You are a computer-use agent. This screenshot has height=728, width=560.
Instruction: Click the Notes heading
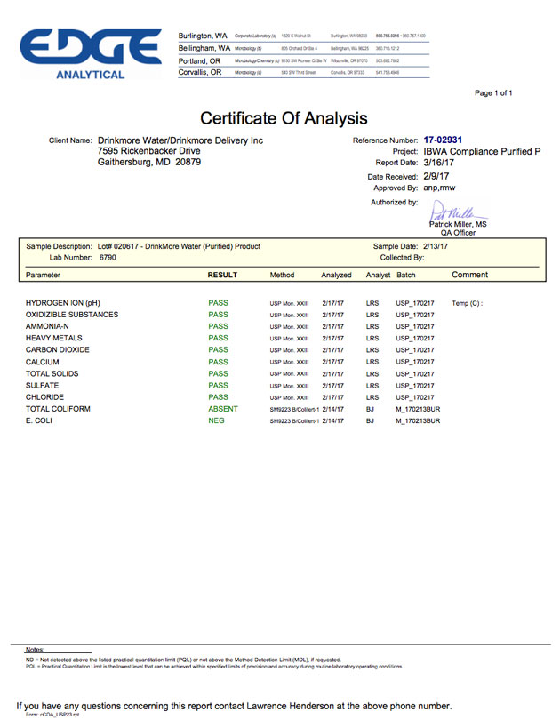click(35, 650)
